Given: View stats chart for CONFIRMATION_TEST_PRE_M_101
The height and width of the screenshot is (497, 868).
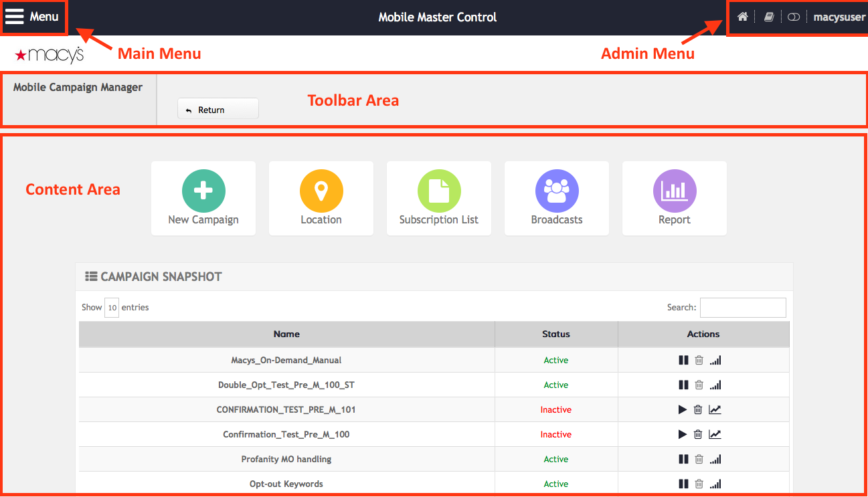Looking at the screenshot, I should (x=715, y=410).
